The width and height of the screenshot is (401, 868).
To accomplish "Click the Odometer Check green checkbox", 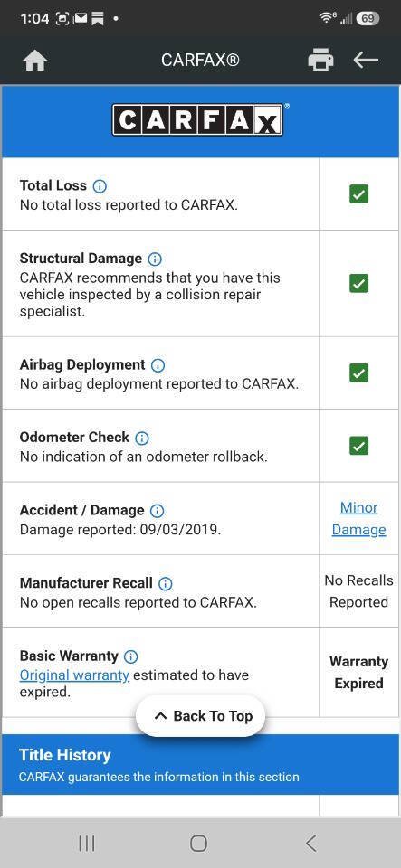I will tap(358, 446).
